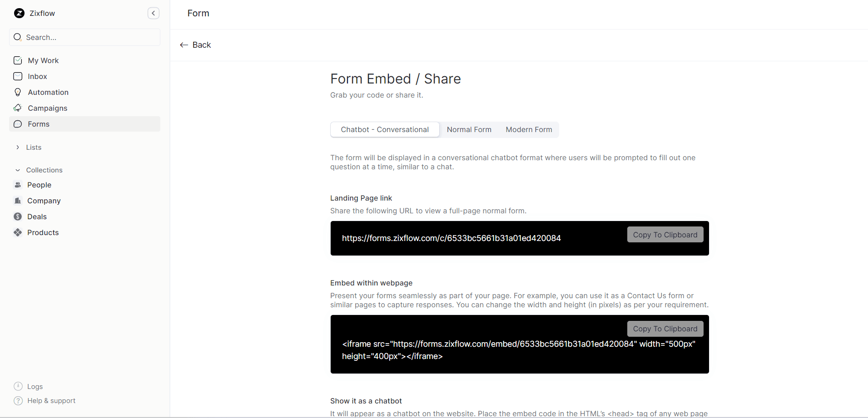Viewport: 868px width, 418px height.
Task: Open the Deals section icon
Action: tap(17, 216)
